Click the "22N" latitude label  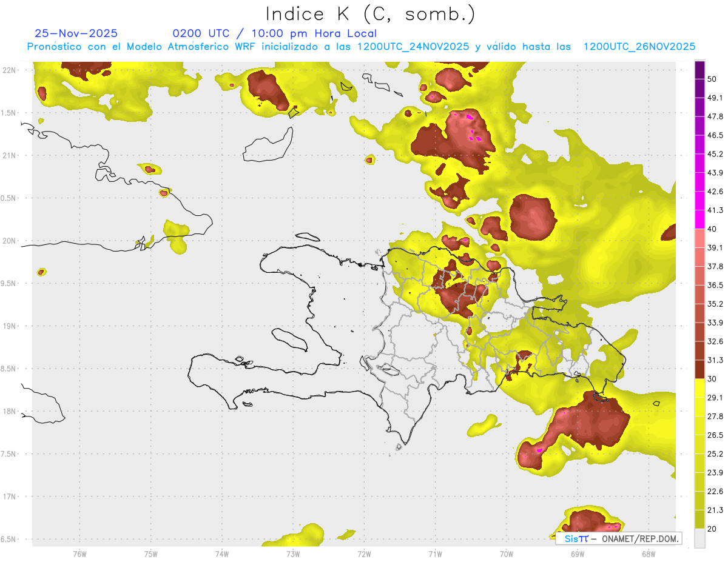(8, 70)
